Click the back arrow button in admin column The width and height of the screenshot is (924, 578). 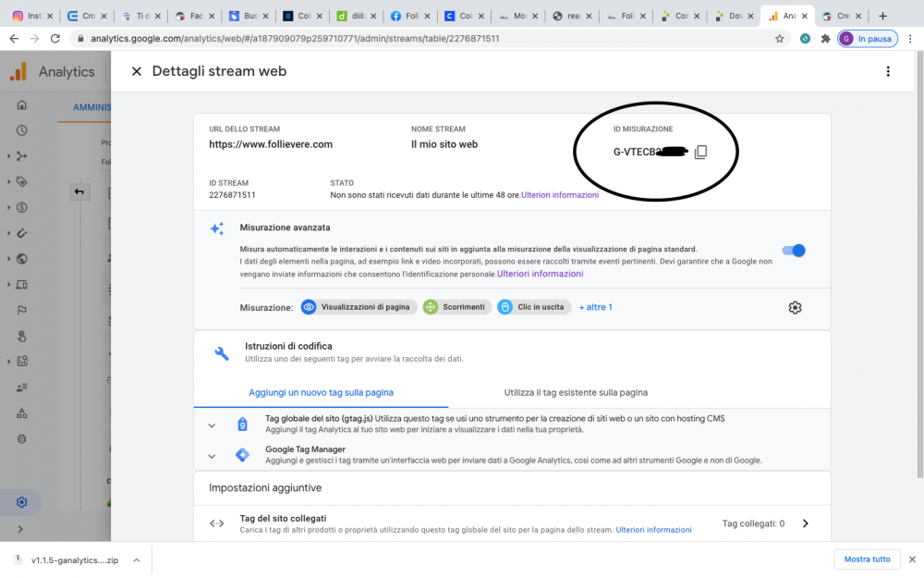click(x=79, y=191)
